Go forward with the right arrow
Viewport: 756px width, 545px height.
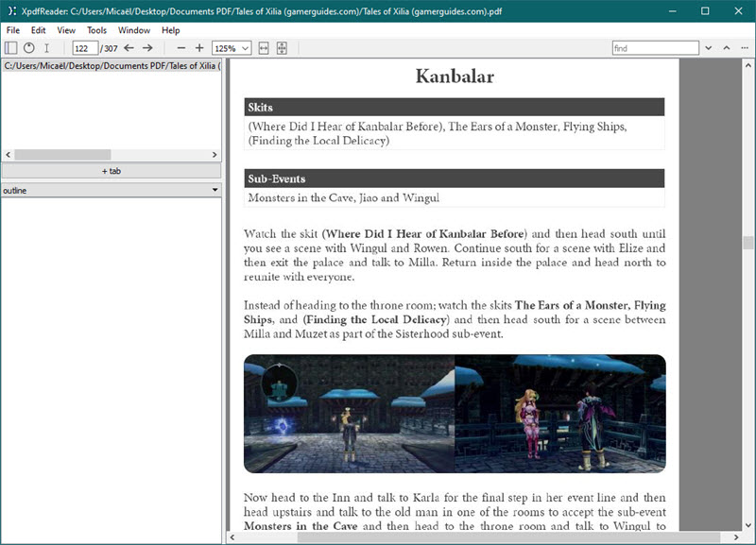[147, 47]
